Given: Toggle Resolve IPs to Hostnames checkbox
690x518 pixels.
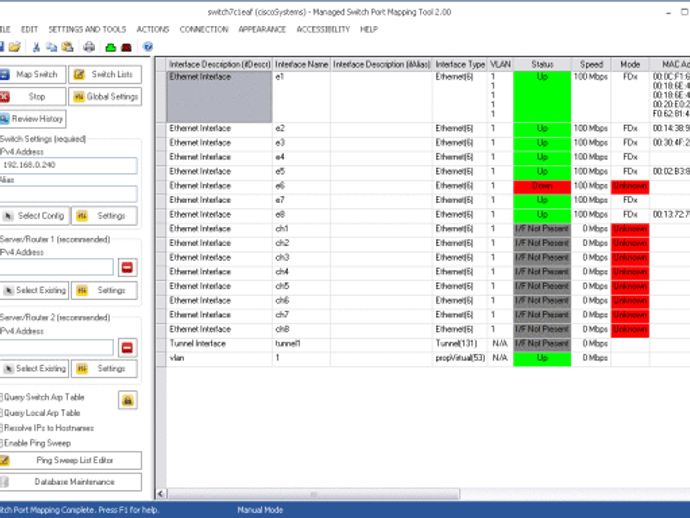Looking at the screenshot, I should click(x=1, y=428).
